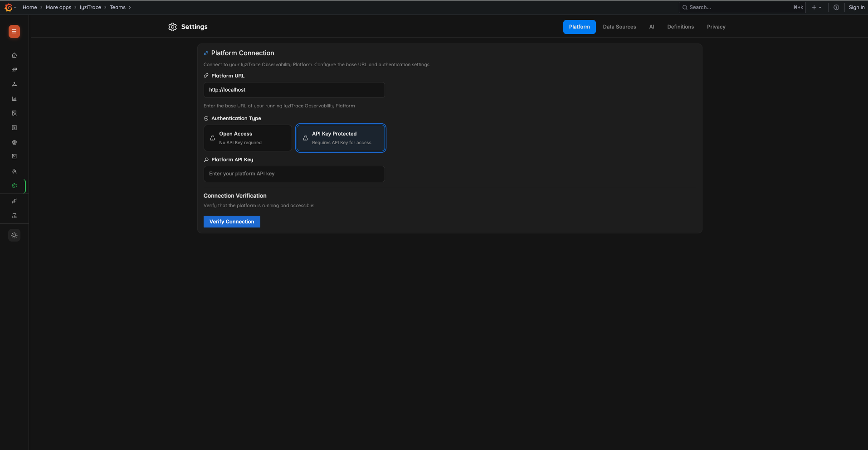
Task: Select the green settings gear in sidebar
Action: (x=14, y=185)
